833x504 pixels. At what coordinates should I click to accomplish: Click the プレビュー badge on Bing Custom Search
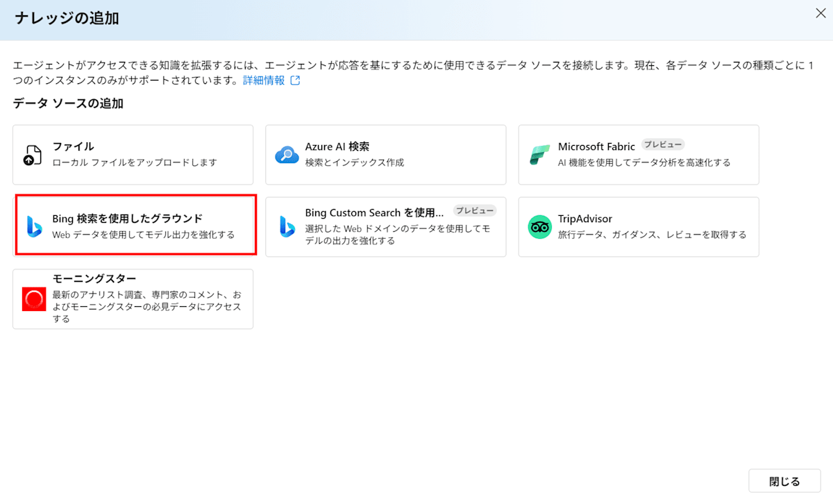pyautogui.click(x=475, y=210)
